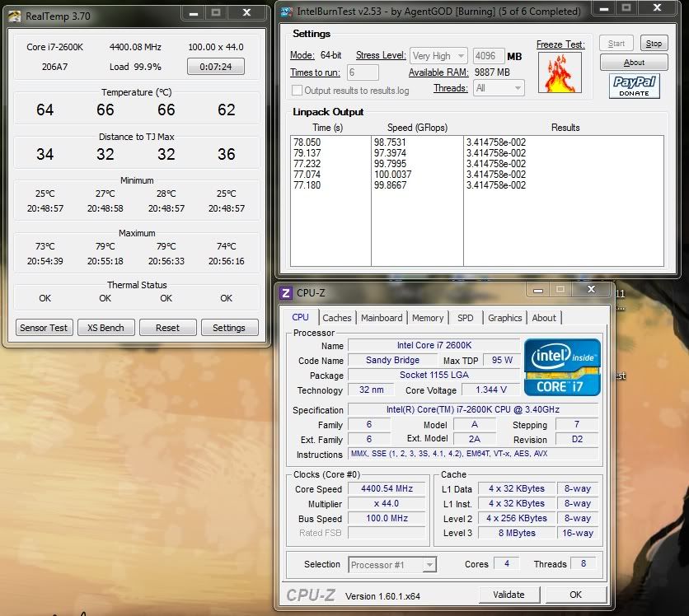This screenshot has width=689, height=616.
Task: Open the PayPal Donate button
Action: pyautogui.click(x=634, y=86)
